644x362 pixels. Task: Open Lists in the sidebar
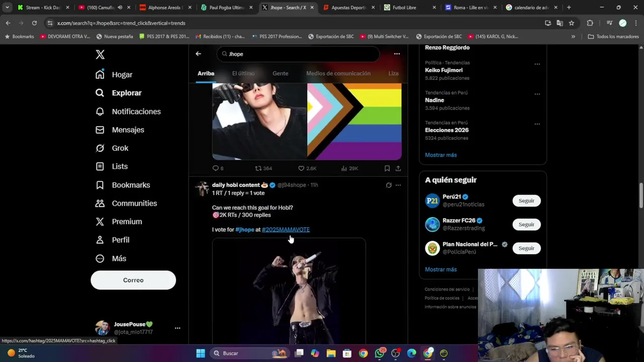(x=111, y=166)
